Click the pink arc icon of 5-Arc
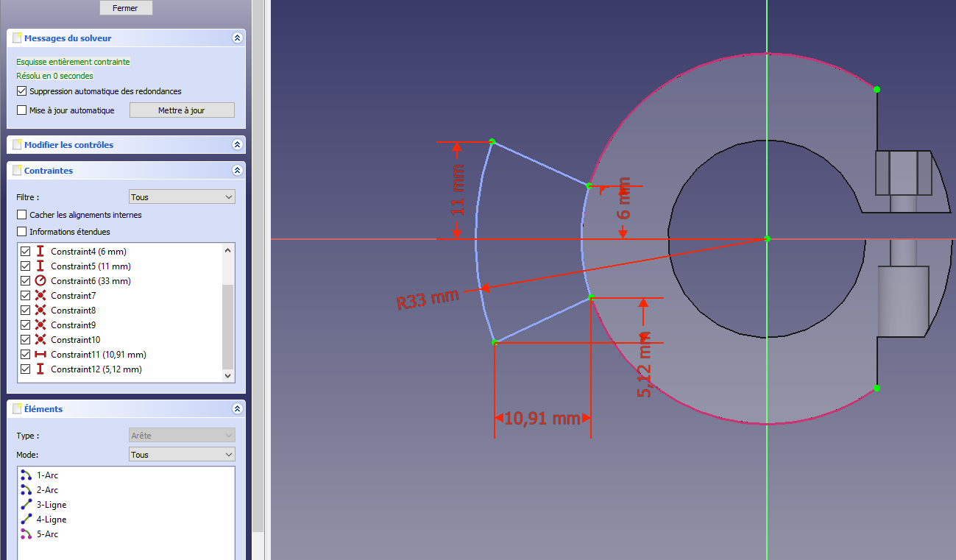This screenshot has width=956, height=560. point(26,534)
